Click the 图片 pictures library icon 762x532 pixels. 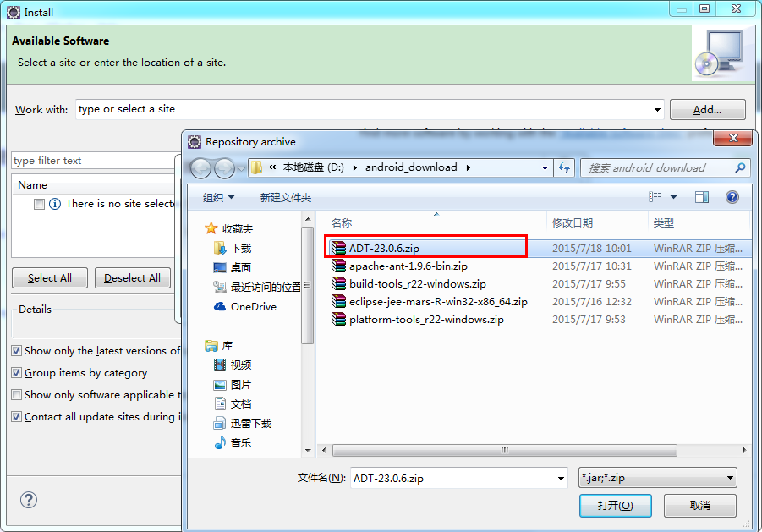pos(220,385)
